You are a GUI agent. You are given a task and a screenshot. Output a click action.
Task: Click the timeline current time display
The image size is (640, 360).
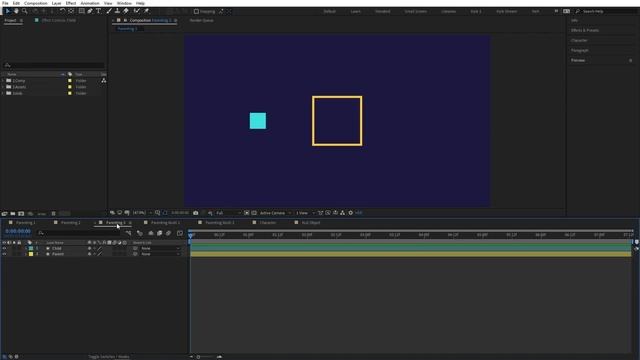18,231
